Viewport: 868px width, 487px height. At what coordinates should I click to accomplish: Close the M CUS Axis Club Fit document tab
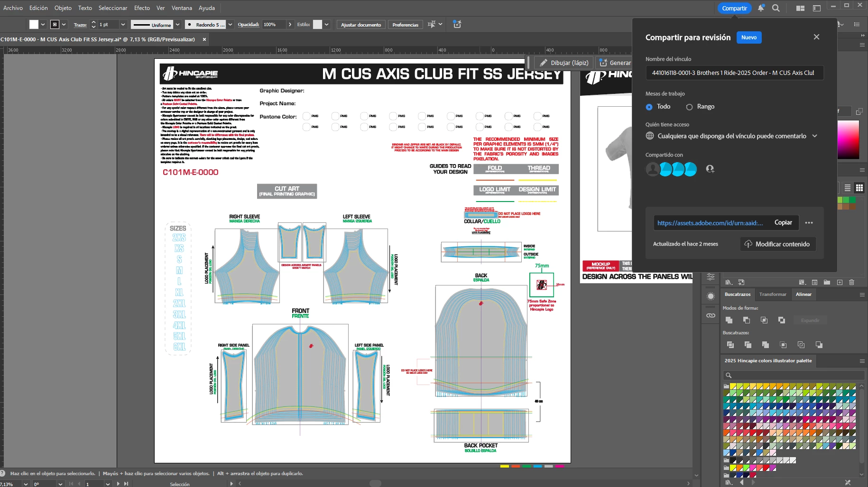(x=204, y=39)
